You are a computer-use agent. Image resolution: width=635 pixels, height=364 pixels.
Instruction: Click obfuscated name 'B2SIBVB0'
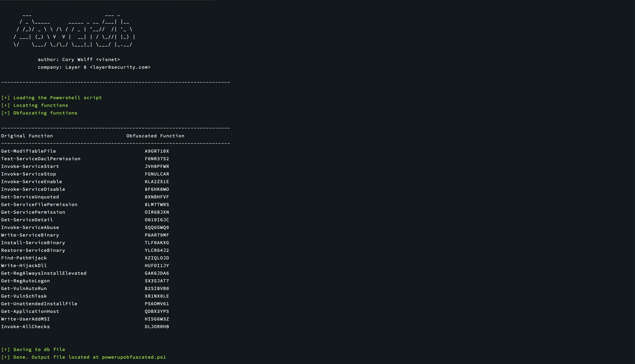(157, 288)
